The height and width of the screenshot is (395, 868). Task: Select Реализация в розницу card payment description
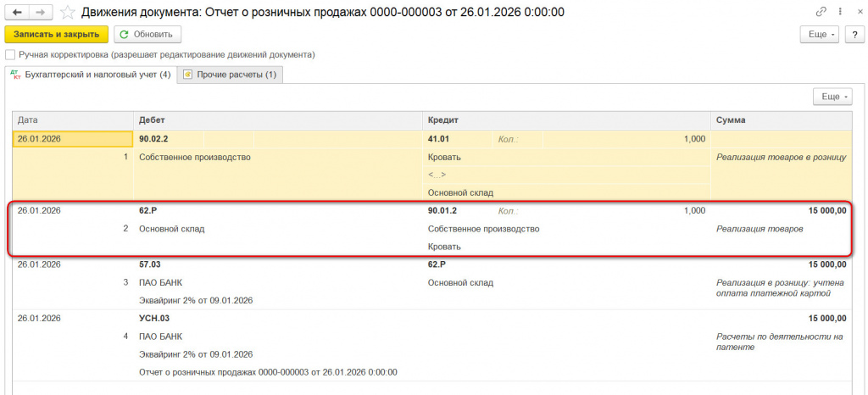tap(781, 287)
